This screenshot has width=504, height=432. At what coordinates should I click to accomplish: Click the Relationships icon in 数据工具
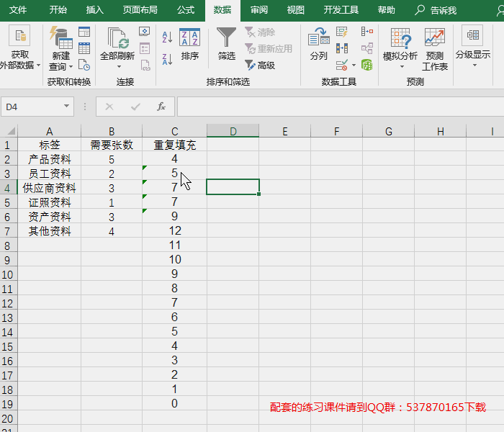click(367, 48)
